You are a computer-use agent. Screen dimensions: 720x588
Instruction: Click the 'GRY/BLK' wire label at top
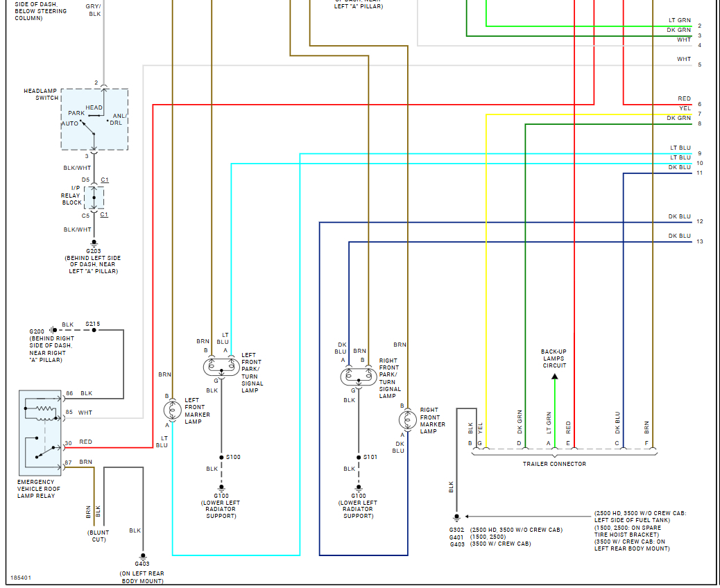tap(93, 10)
